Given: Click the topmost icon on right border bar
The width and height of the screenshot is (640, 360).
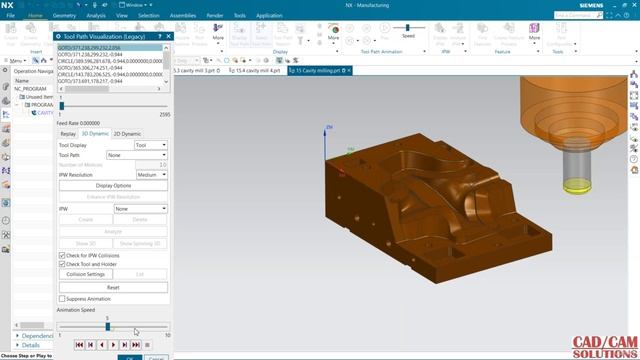Looking at the screenshot, I should click(x=634, y=74).
